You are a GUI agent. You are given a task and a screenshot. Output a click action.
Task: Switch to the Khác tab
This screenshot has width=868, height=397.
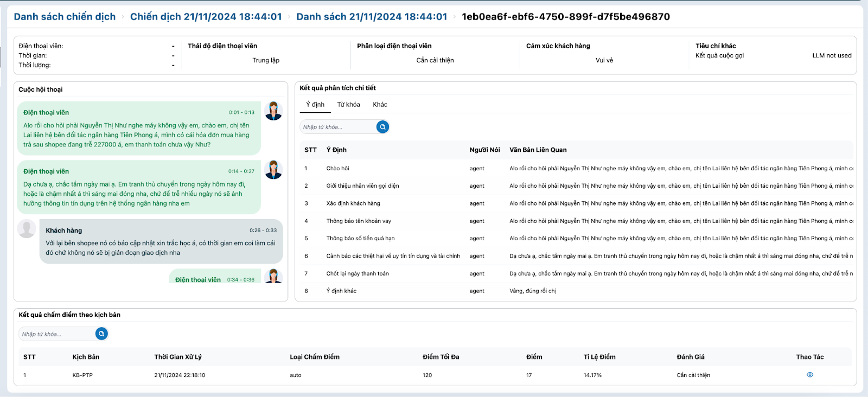(380, 105)
